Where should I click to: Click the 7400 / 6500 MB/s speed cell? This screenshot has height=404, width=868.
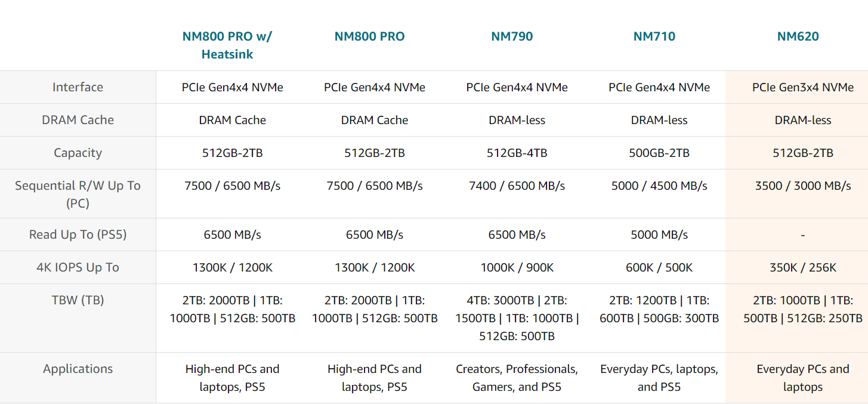517,186
